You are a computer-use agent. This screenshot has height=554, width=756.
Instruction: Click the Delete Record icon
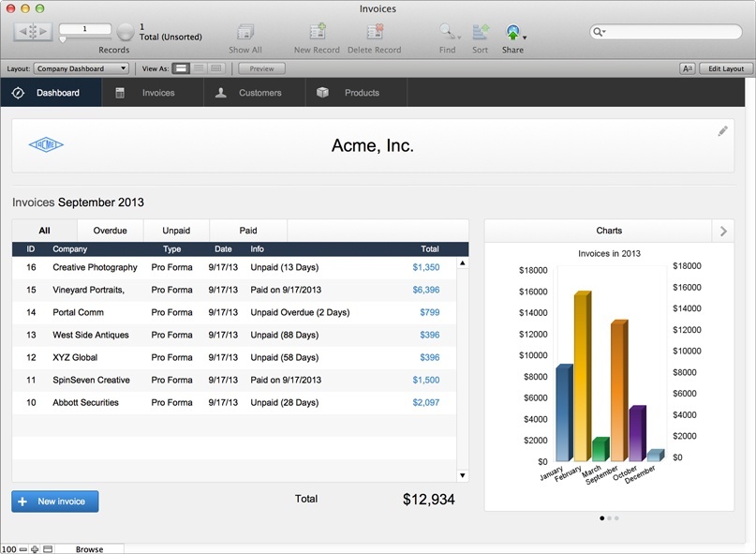tap(375, 32)
